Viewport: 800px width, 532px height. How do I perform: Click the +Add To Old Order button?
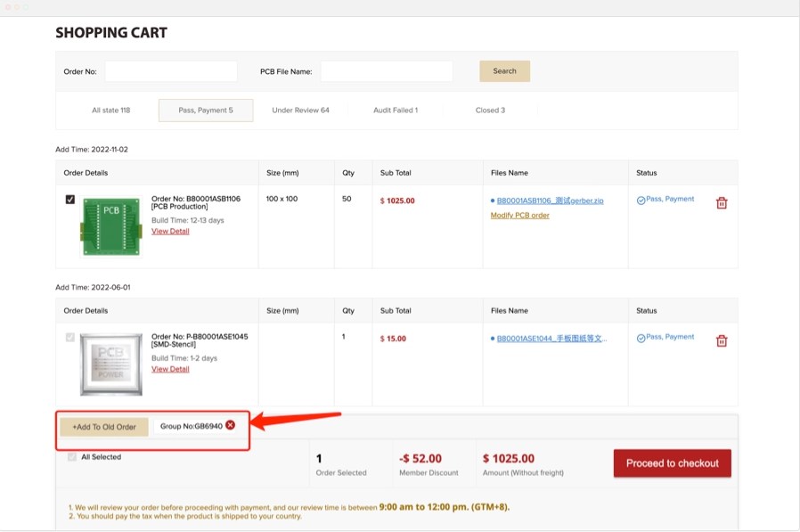104,427
